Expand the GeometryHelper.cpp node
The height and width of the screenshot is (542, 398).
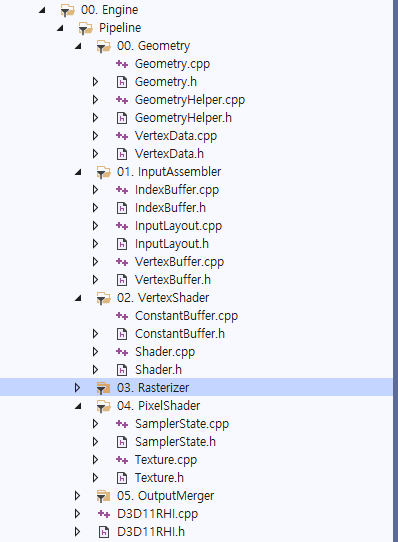(95, 100)
